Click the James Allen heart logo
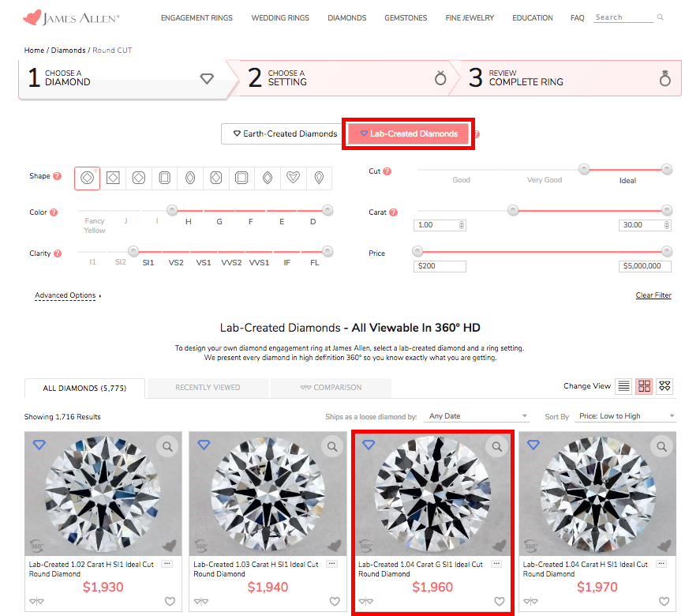Screen dimensions: 700x616 [x=32, y=17]
